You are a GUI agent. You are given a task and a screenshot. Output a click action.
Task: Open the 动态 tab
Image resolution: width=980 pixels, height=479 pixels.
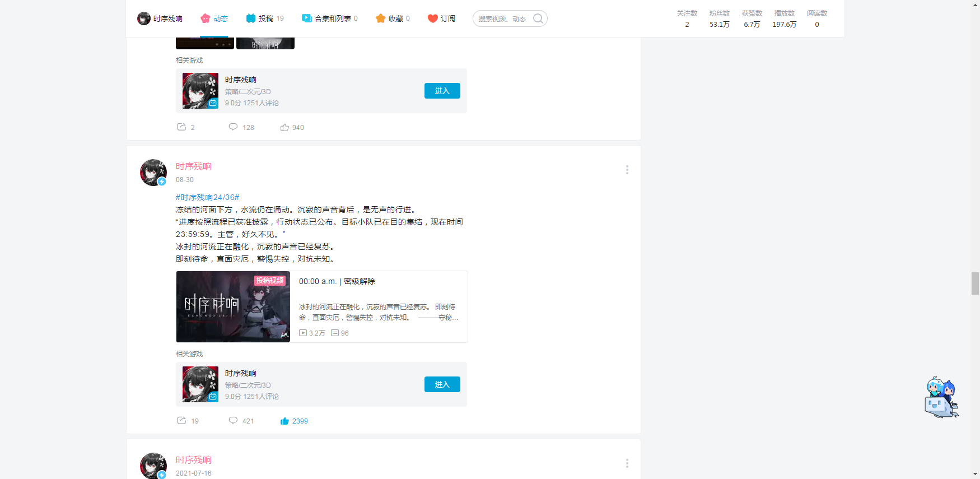214,18
